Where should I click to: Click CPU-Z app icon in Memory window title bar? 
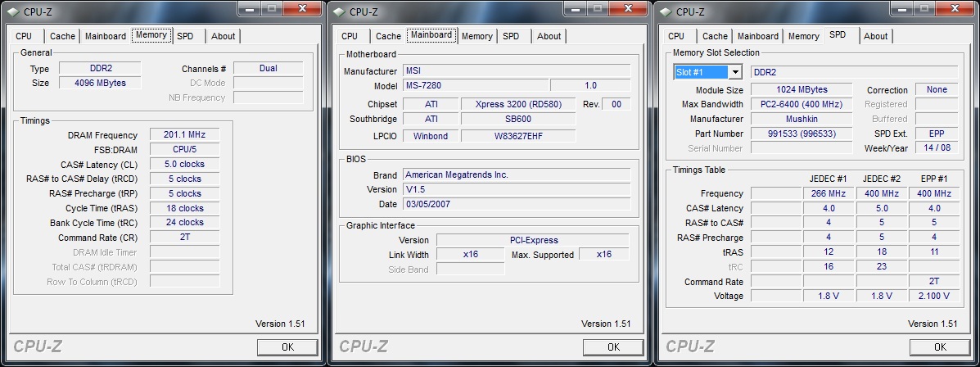pos(12,11)
